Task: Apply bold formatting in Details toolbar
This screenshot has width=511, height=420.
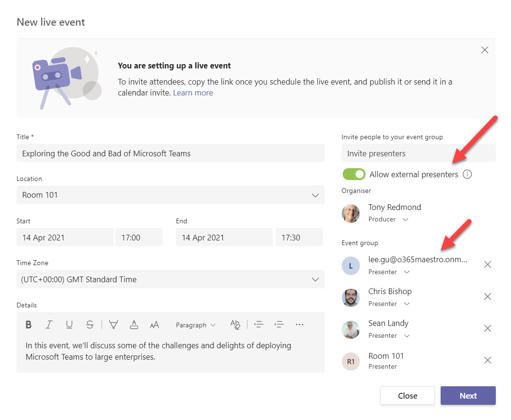Action: pos(29,325)
